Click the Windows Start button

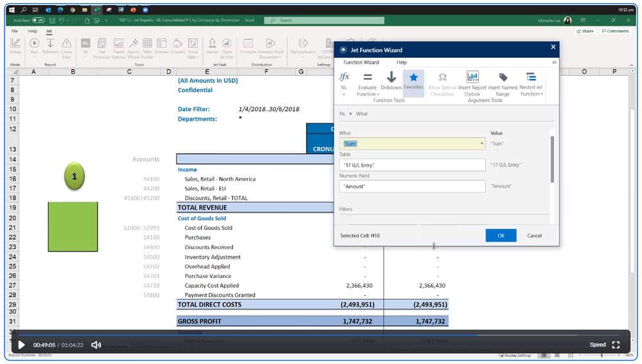[12, 10]
